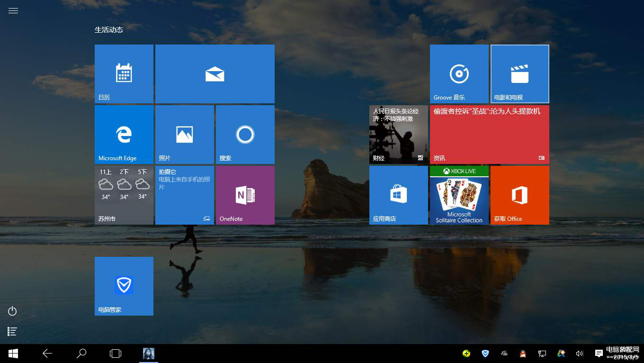Go back with the taskbar arrow
644x363 pixels.
[x=47, y=354]
